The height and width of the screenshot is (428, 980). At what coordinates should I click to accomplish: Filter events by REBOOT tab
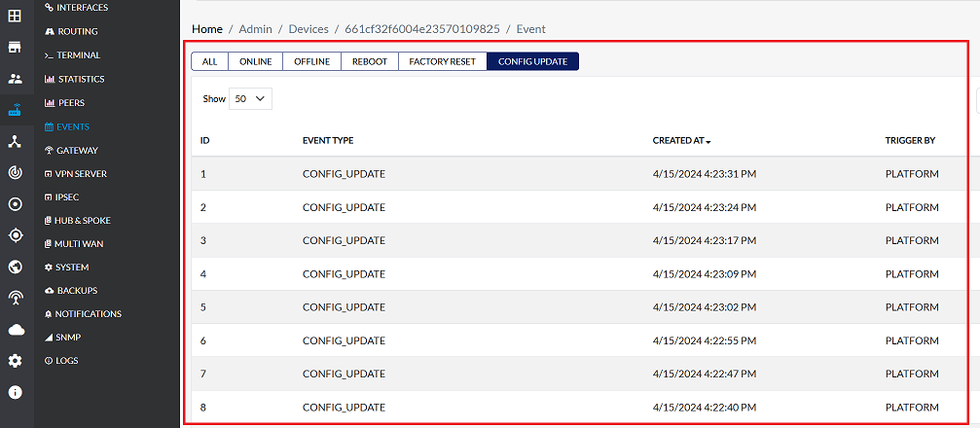[x=370, y=61]
